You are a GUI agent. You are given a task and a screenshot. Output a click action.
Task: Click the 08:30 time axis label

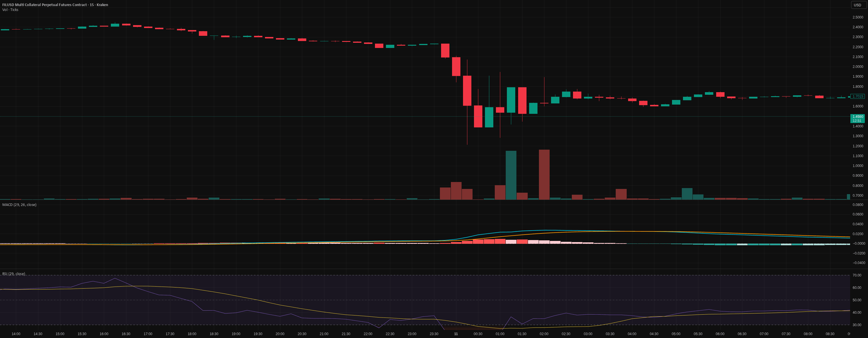(x=830, y=334)
